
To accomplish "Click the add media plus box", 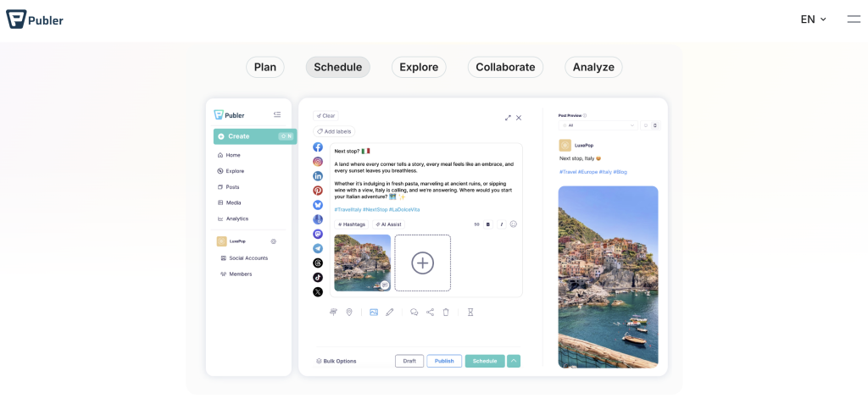I will pyautogui.click(x=422, y=263).
